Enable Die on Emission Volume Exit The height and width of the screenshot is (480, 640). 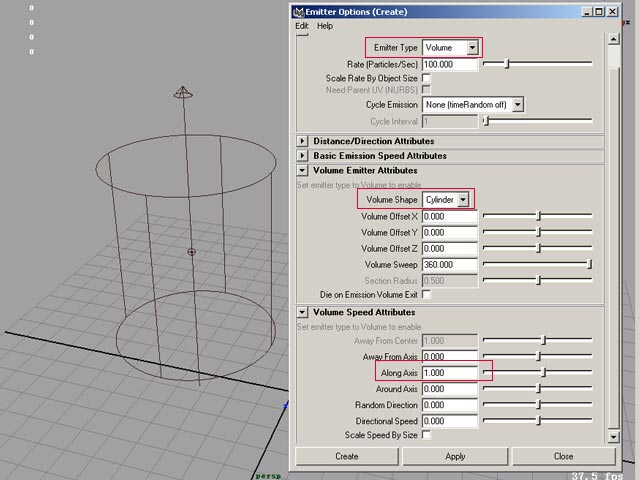426,294
